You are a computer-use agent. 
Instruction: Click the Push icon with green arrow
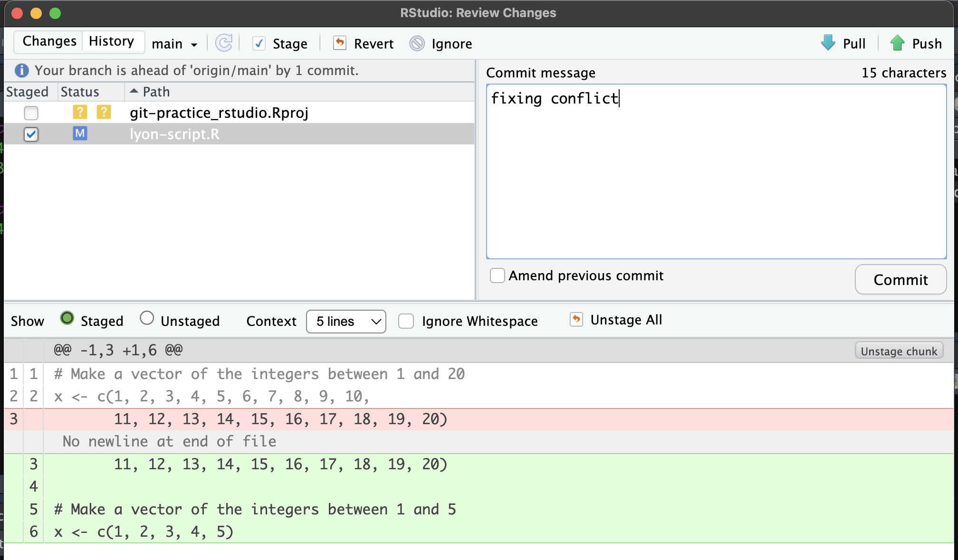click(x=897, y=43)
